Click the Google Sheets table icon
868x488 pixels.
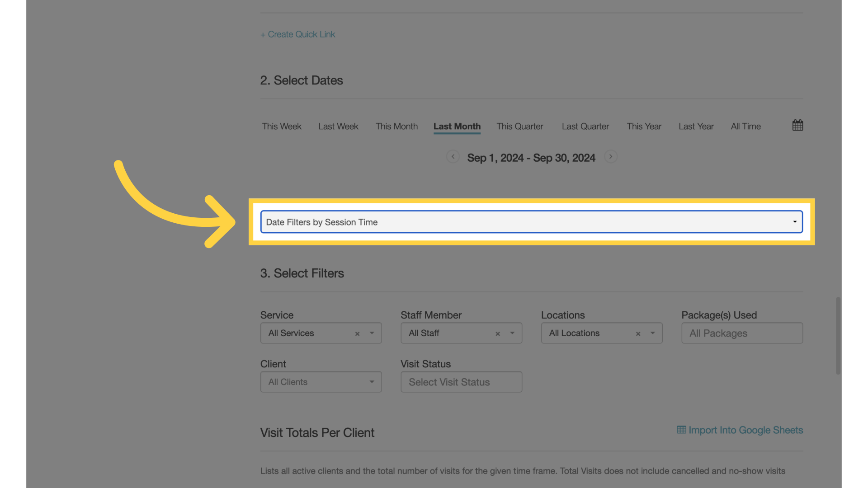[x=680, y=430]
